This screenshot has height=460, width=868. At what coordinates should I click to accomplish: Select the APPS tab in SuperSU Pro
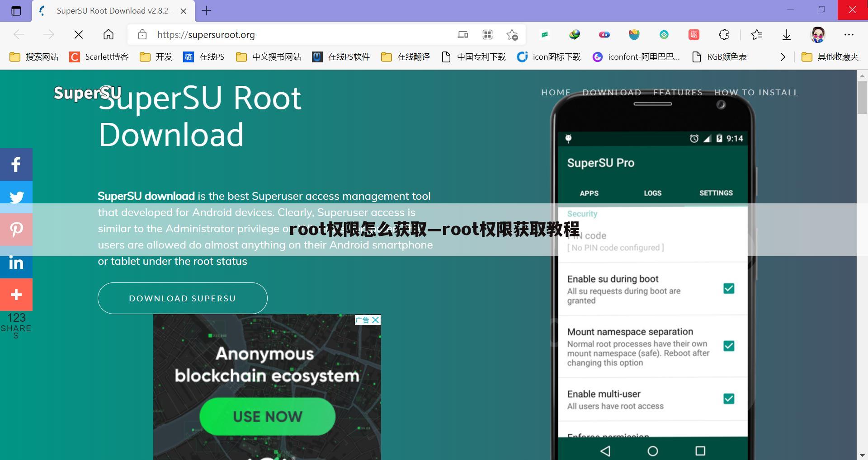[x=589, y=193]
